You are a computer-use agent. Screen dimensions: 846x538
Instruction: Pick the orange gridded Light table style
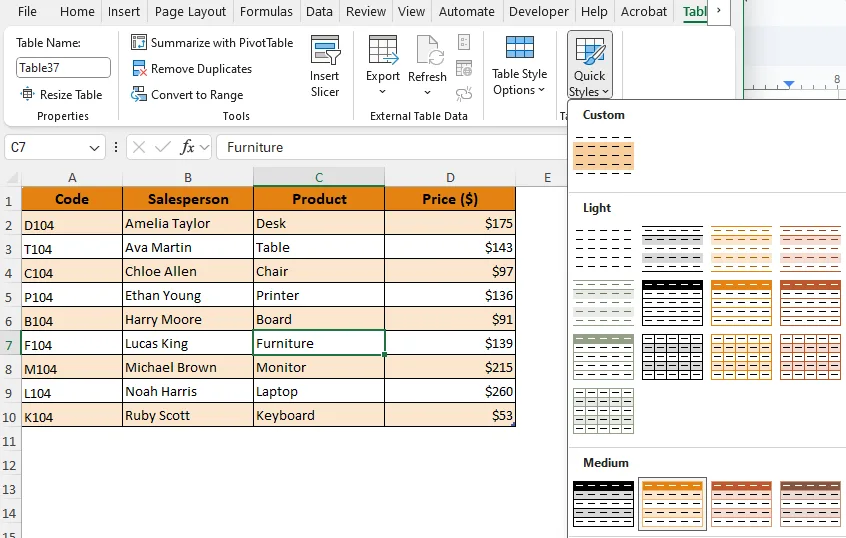click(741, 357)
